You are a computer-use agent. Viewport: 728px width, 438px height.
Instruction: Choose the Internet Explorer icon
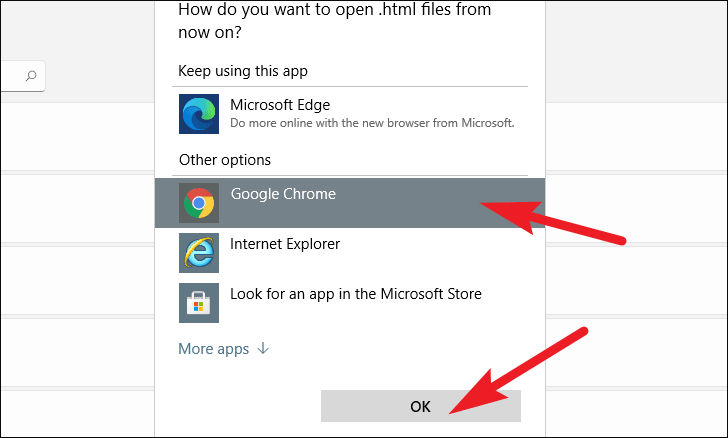(x=199, y=253)
